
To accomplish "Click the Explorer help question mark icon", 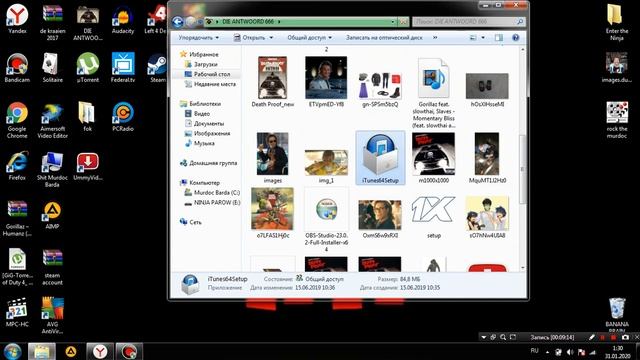I will coord(516,38).
